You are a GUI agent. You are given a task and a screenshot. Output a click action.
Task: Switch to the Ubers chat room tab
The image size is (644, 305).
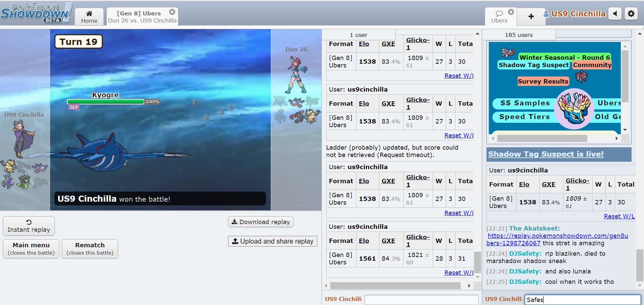coord(499,17)
